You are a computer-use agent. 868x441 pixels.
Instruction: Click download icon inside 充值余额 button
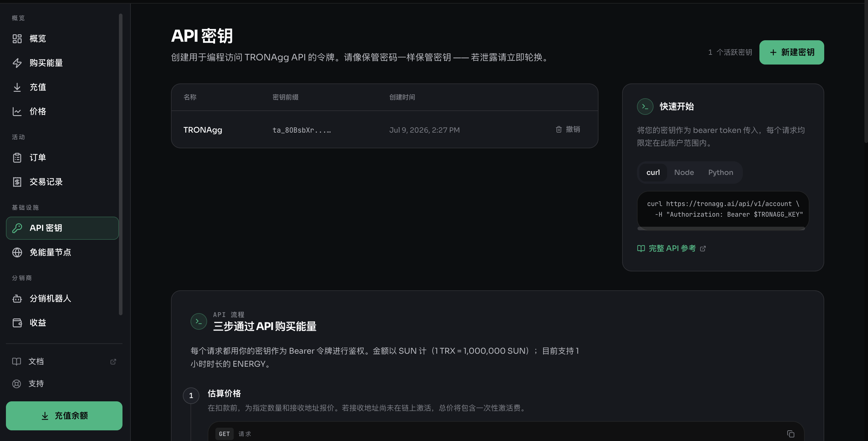tap(45, 416)
